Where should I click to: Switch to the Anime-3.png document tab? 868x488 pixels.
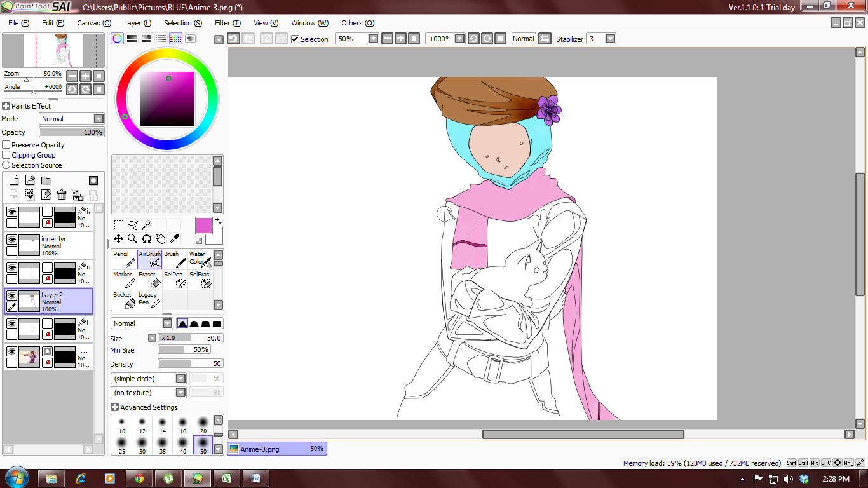tap(277, 449)
